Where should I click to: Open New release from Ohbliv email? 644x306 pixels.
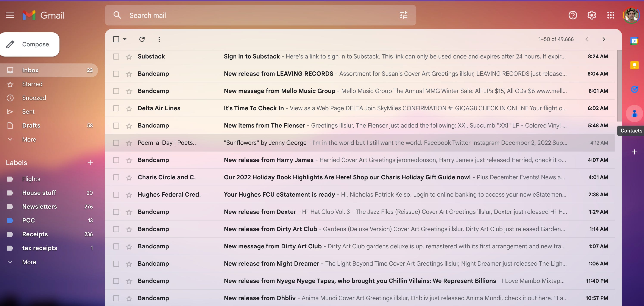click(360, 298)
